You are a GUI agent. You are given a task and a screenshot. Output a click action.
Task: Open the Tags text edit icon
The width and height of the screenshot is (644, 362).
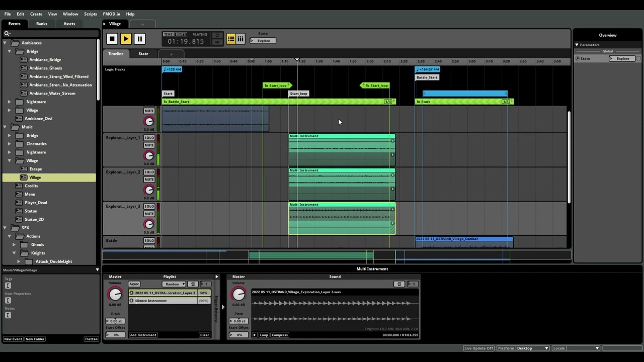pos(8,286)
